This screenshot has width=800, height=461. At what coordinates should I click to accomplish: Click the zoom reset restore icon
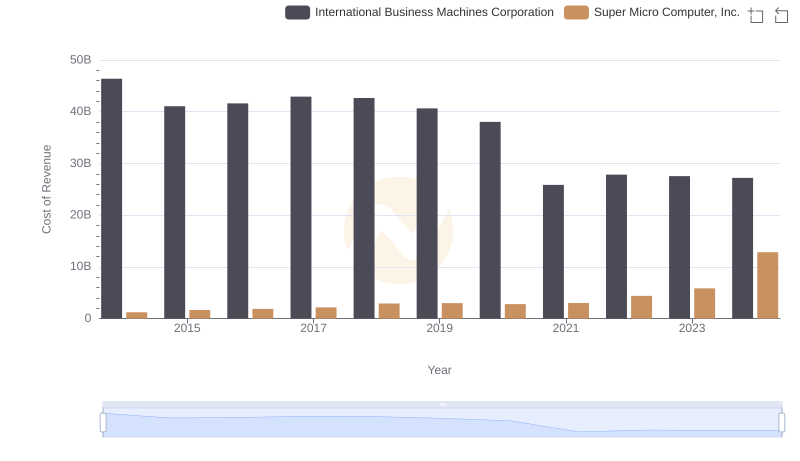click(781, 15)
